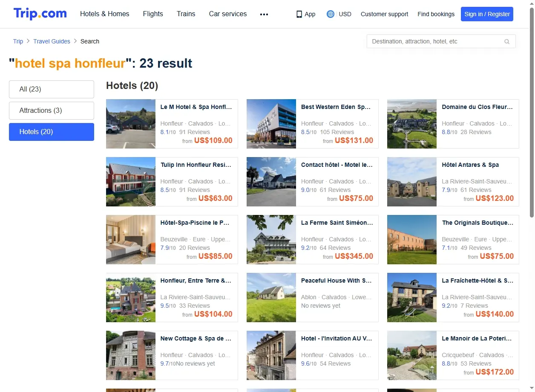Viewport: 535px width, 392px height.
Task: Click the search magnifier icon
Action: pyautogui.click(x=507, y=42)
